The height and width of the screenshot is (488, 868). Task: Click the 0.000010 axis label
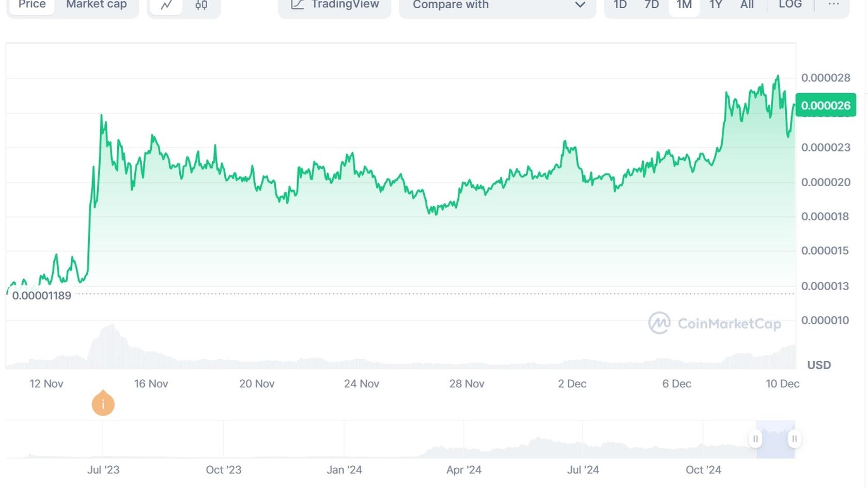825,321
